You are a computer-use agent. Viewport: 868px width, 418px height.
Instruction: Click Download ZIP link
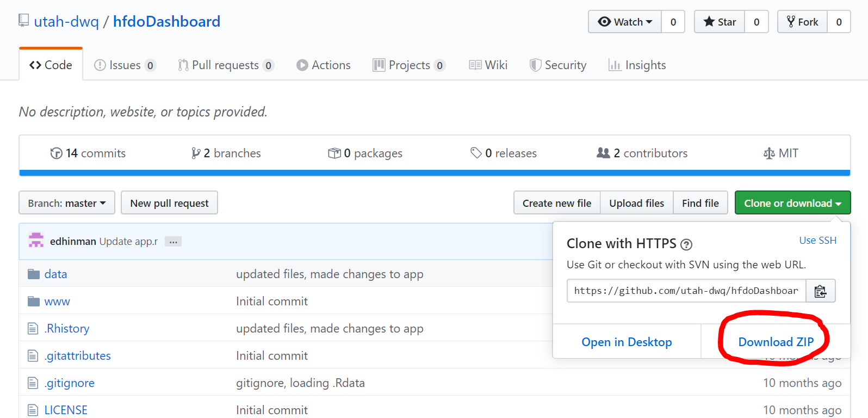(776, 342)
